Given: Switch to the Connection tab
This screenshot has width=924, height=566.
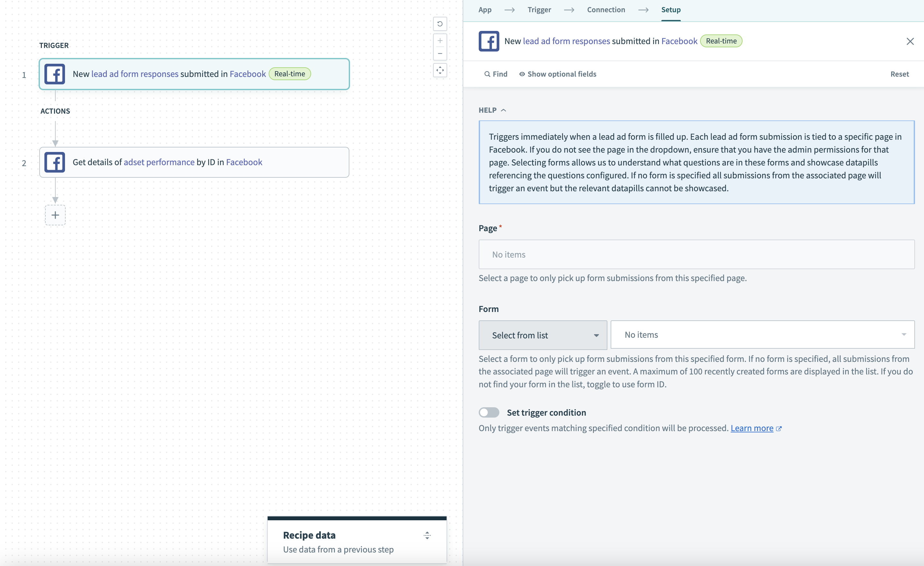Looking at the screenshot, I should tap(605, 10).
